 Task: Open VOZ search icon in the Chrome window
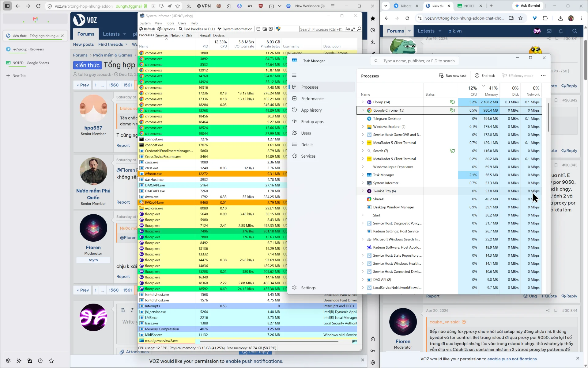[575, 31]
